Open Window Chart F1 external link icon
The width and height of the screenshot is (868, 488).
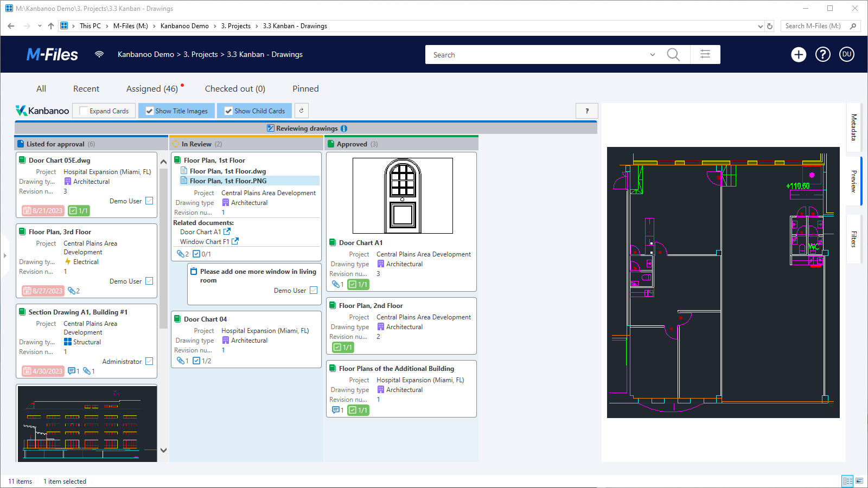point(235,241)
